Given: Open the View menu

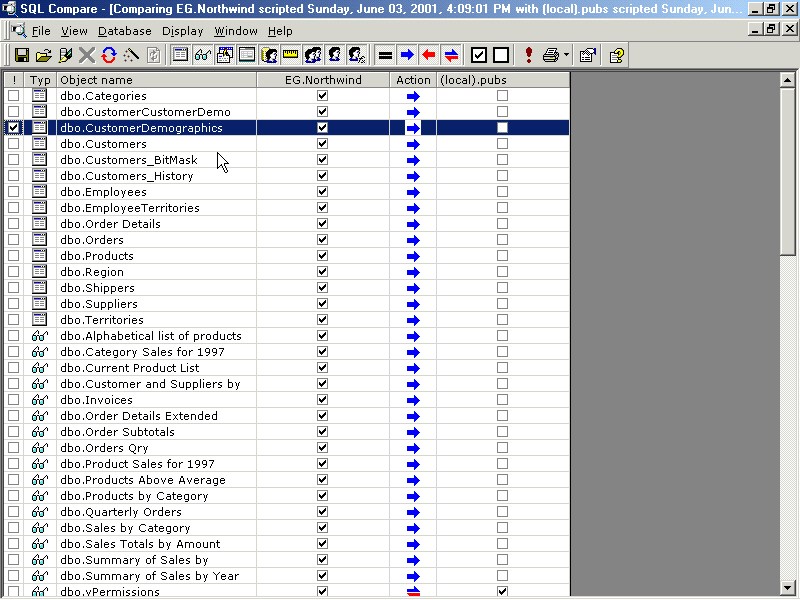Looking at the screenshot, I should tap(74, 31).
